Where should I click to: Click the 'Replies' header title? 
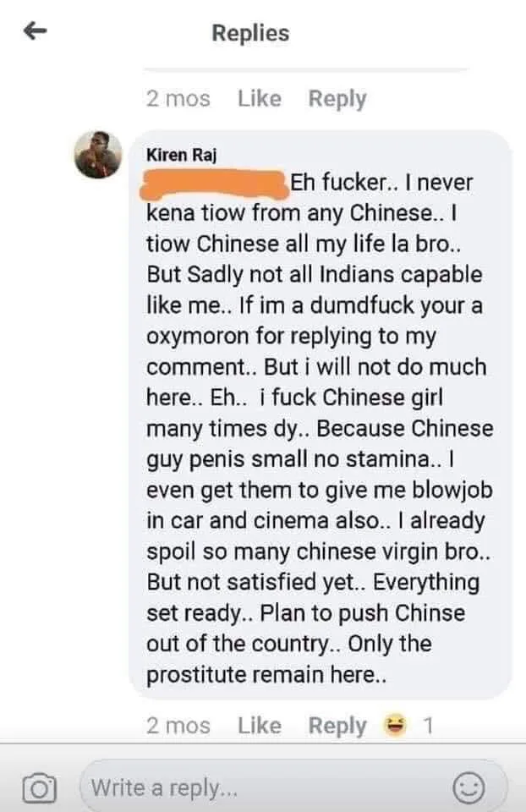pyautogui.click(x=250, y=33)
